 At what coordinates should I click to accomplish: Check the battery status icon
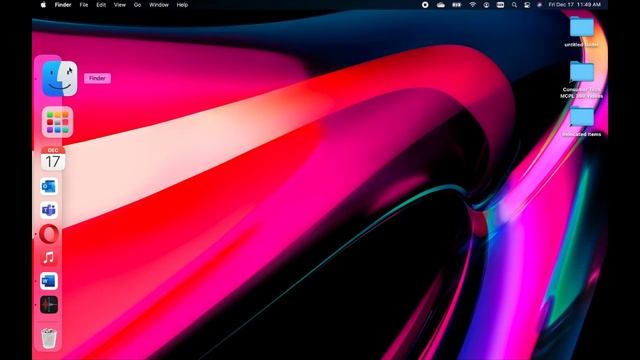pos(456,5)
